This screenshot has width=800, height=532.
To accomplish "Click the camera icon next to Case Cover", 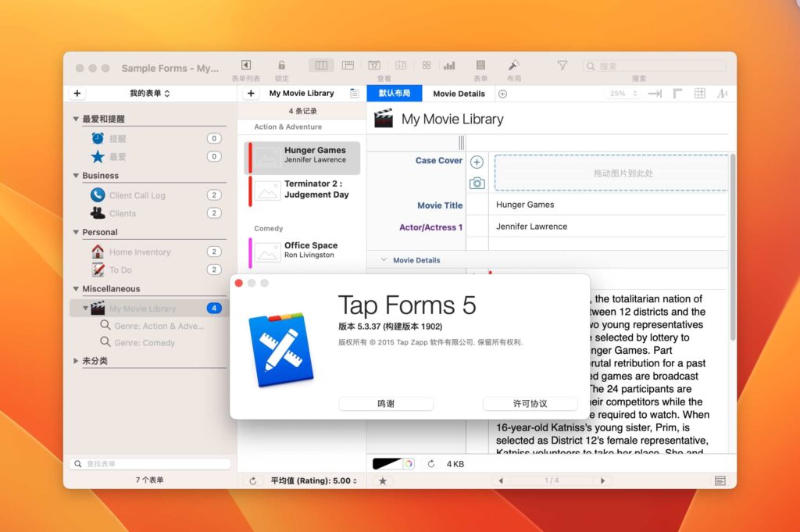I will point(476,184).
